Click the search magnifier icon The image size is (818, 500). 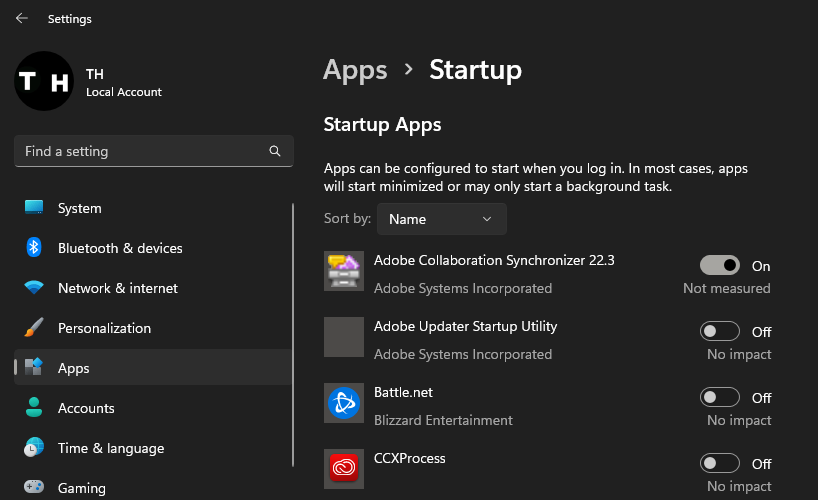click(275, 151)
